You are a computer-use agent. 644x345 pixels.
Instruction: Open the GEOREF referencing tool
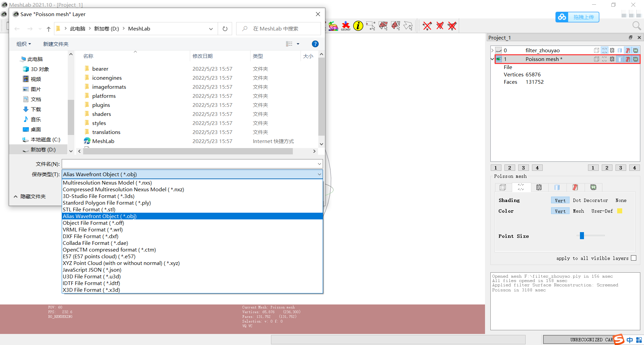[346, 26]
